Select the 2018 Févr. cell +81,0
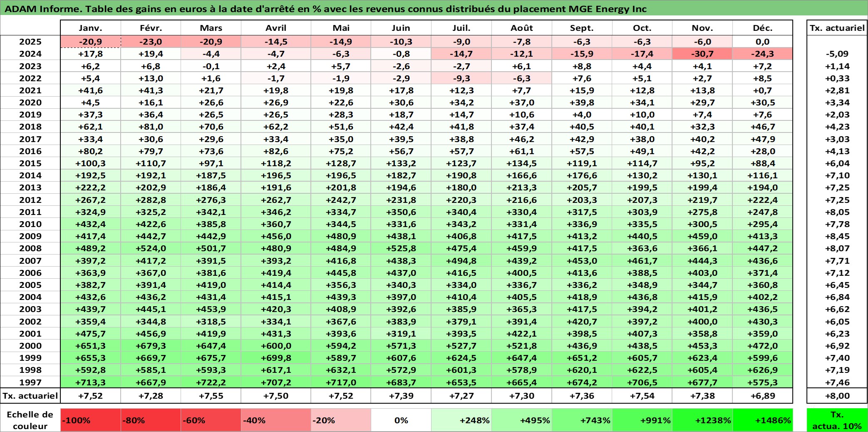The width and height of the screenshot is (868, 432). (x=151, y=127)
